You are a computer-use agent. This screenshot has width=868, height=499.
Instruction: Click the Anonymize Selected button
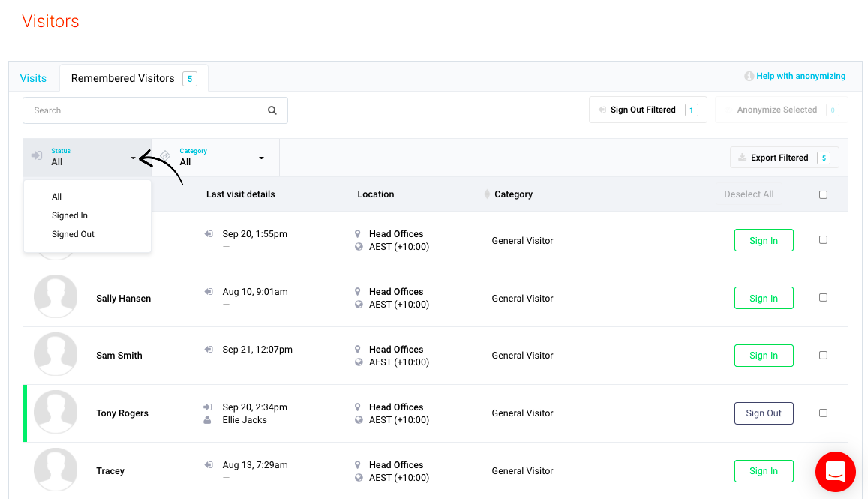[781, 110]
